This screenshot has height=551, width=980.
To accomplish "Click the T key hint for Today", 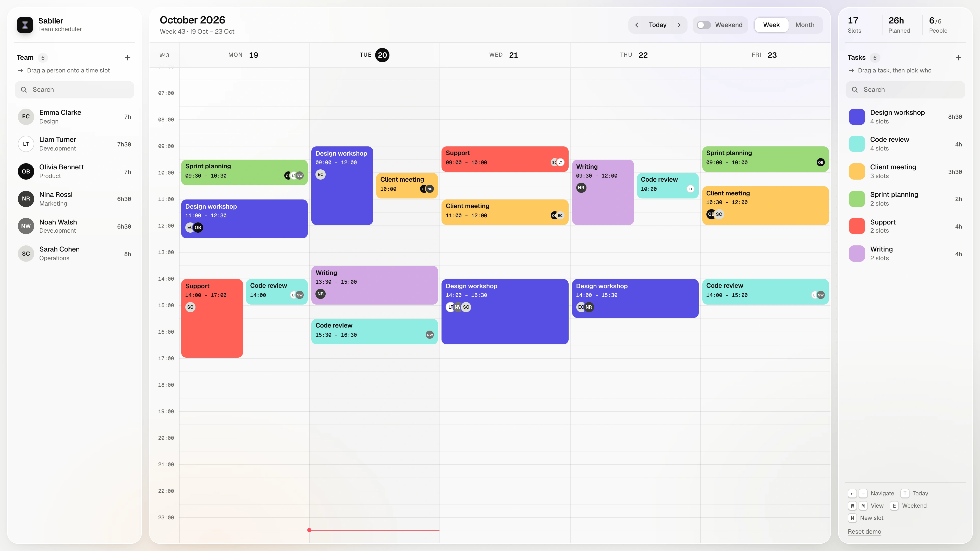I will click(905, 494).
